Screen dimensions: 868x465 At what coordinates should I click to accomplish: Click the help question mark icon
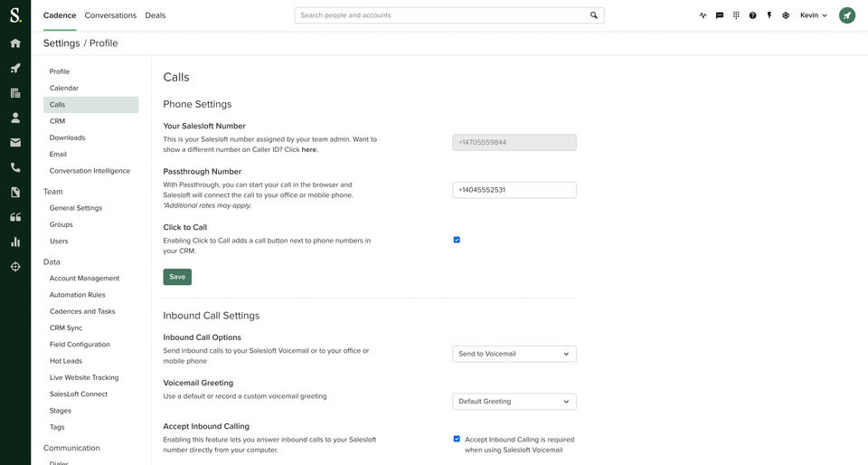(752, 15)
